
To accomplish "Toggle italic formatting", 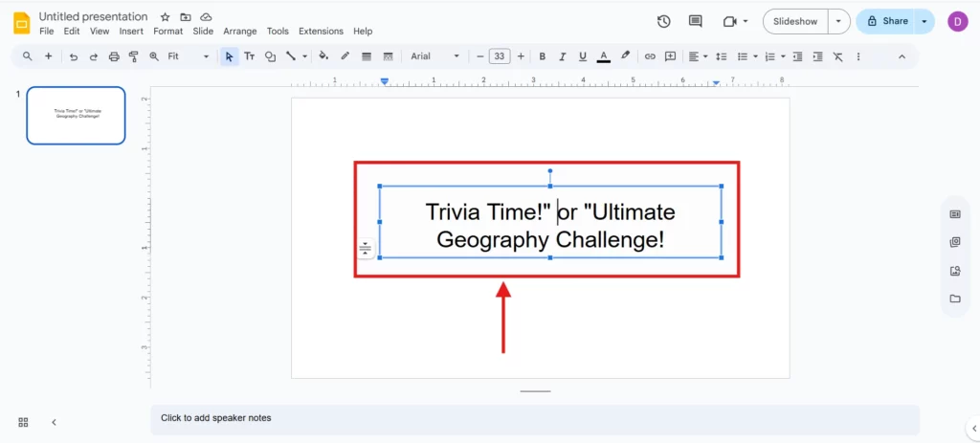I will coord(562,56).
